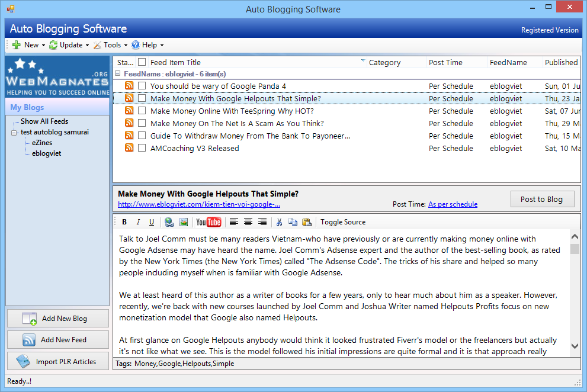
Task: Click the Import PLR Articles button
Action: click(x=58, y=361)
